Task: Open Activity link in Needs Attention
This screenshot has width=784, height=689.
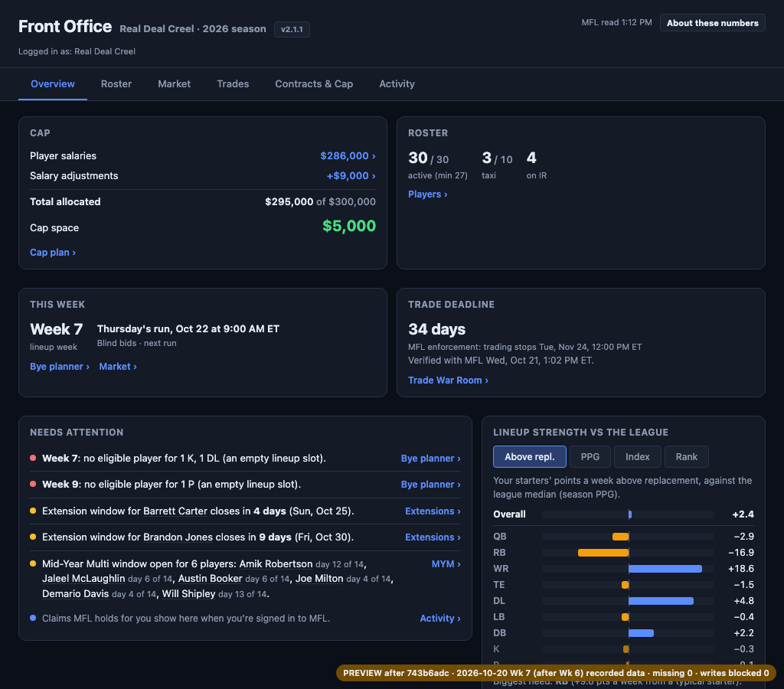Action: [x=440, y=619]
